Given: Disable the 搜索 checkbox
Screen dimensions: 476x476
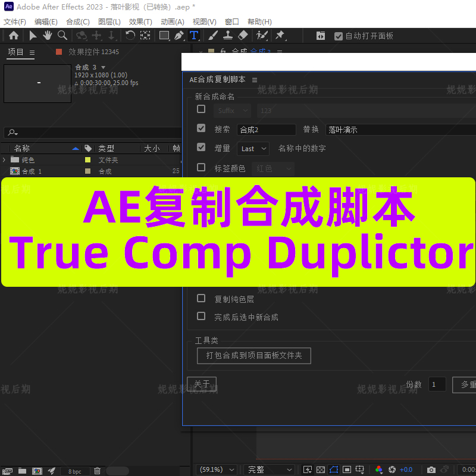Looking at the screenshot, I should click(x=201, y=128).
